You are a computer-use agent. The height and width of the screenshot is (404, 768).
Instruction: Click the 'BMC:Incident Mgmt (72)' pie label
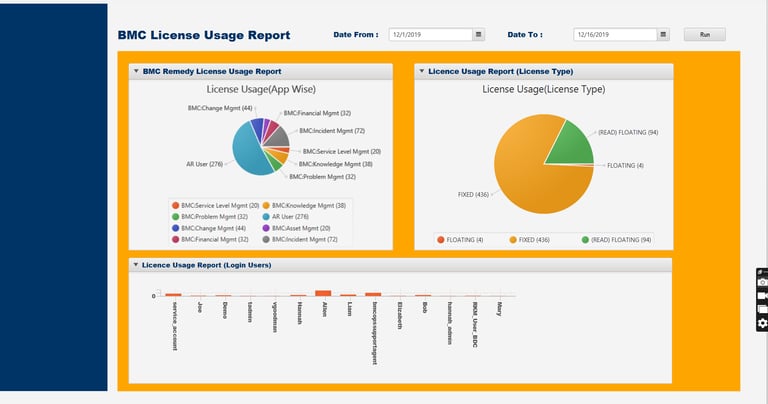(332, 131)
